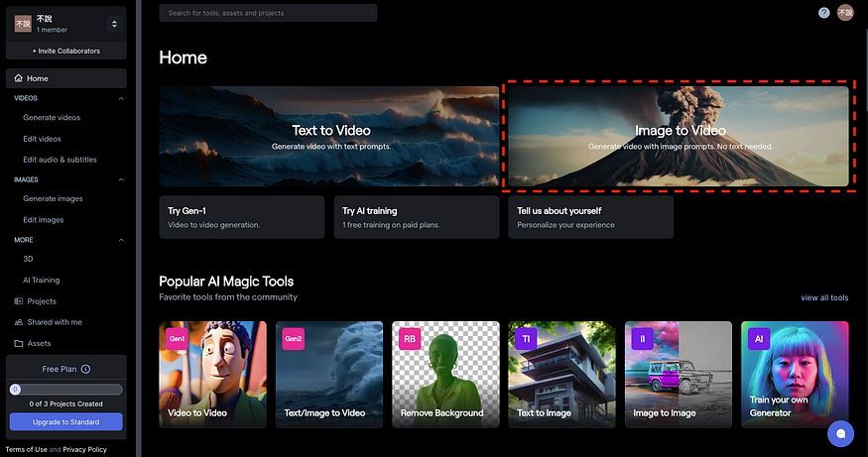Select Generate videos in sidebar
This screenshot has height=457, width=868.
52,117
